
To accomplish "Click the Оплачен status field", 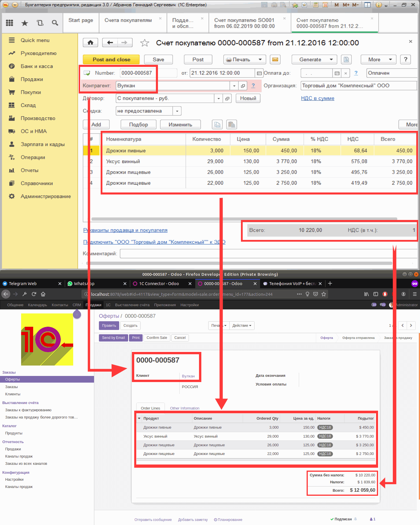I will (x=392, y=73).
